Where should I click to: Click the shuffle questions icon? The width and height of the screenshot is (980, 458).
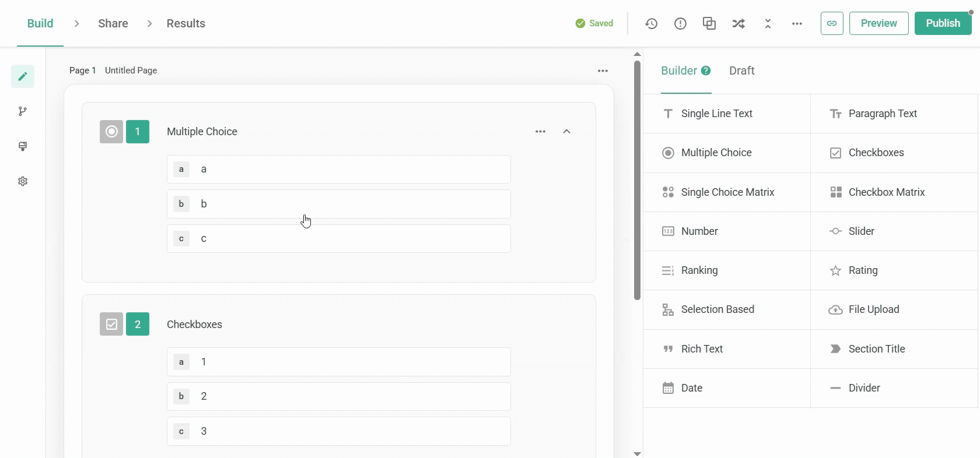(x=738, y=23)
